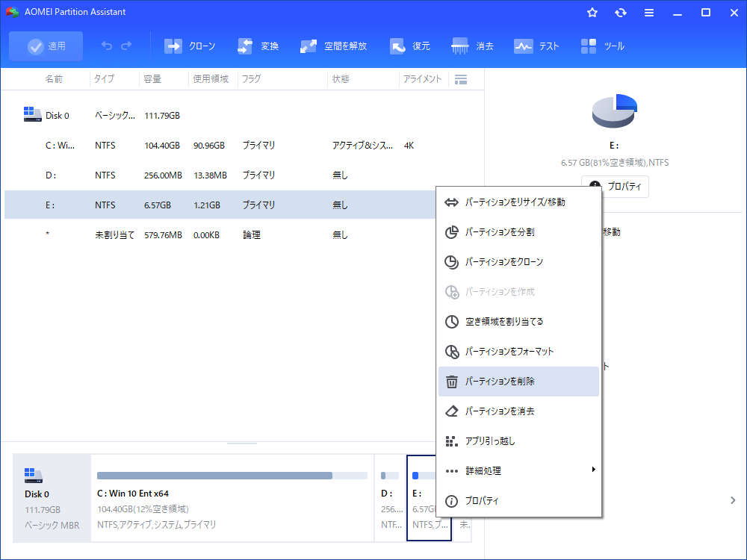Click the 適用 (Apply) button
This screenshot has height=560, width=747.
click(46, 46)
